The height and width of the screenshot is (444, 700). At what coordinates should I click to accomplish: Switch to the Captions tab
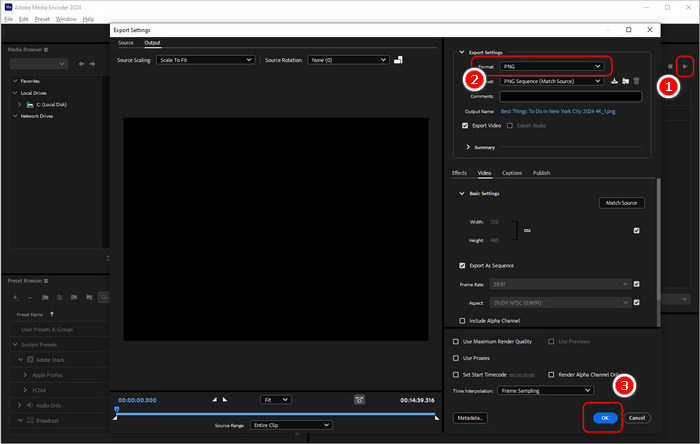click(x=512, y=173)
